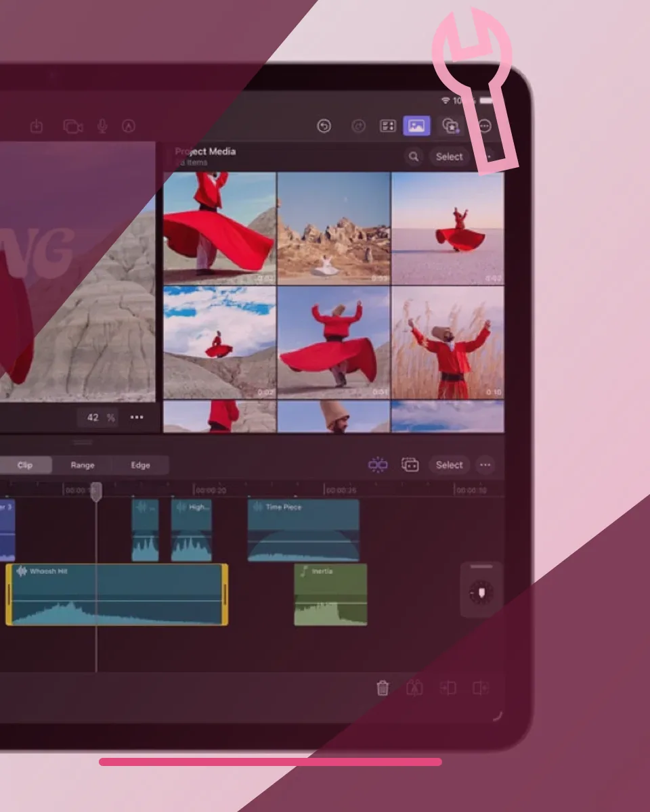Select the Whoosh Hit audio clip
This screenshot has width=650, height=812.
click(x=117, y=595)
